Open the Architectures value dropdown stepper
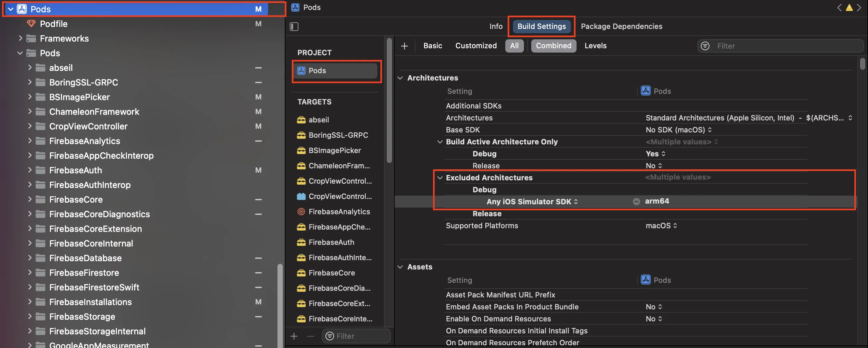Viewport: 868px width, 348px height. click(x=850, y=118)
